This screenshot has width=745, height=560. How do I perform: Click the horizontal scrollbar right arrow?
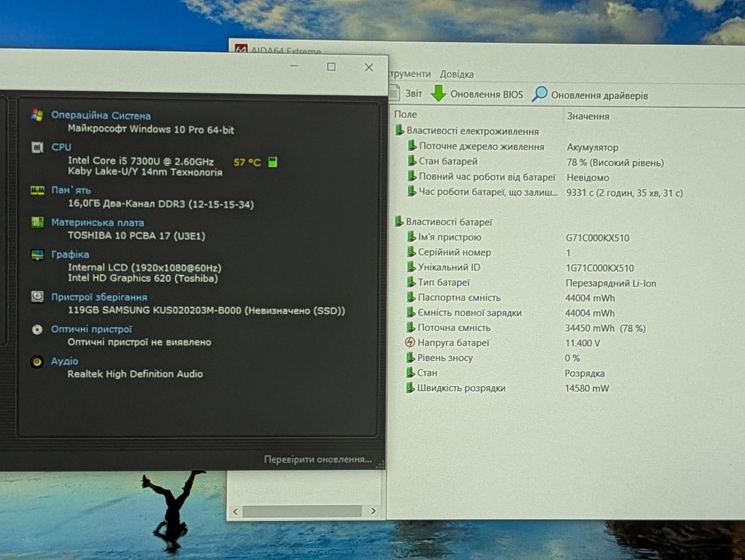(x=373, y=511)
